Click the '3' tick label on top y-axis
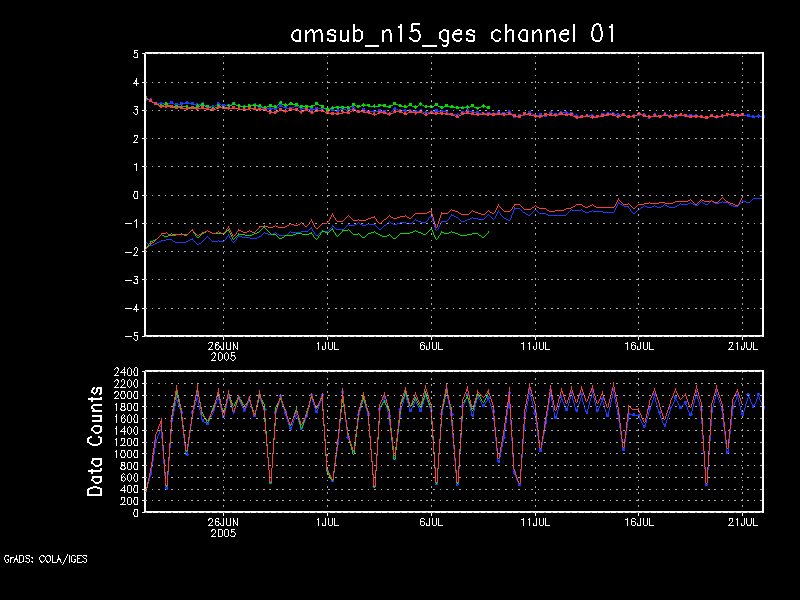This screenshot has height=600, width=800. click(x=135, y=111)
